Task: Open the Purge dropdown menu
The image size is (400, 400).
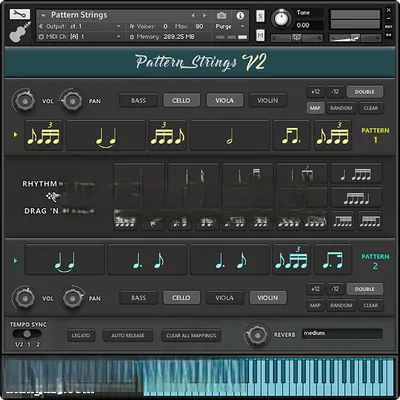Action: pyautogui.click(x=230, y=26)
